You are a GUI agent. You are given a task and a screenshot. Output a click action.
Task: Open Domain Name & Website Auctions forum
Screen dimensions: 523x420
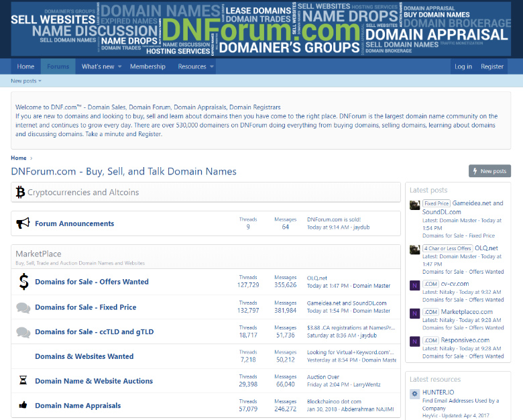click(94, 381)
